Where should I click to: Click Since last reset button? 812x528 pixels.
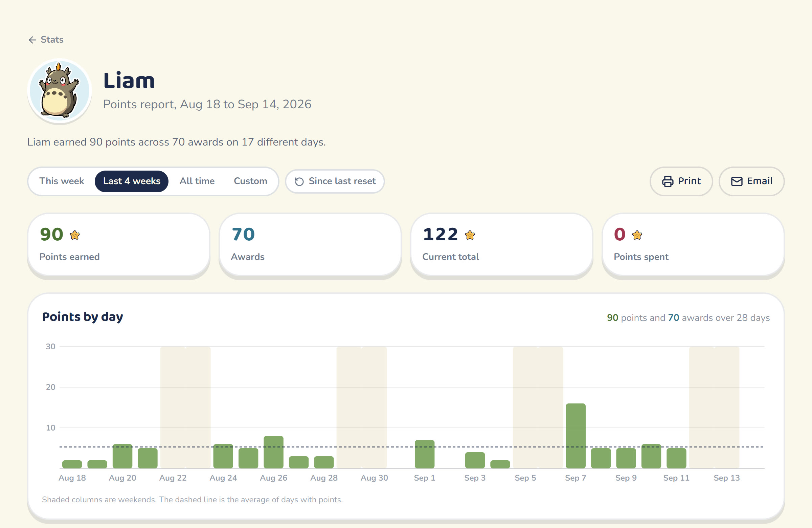click(x=335, y=181)
